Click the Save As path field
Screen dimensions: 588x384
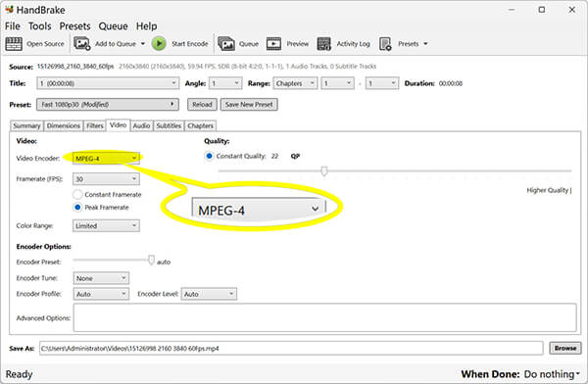291,349
